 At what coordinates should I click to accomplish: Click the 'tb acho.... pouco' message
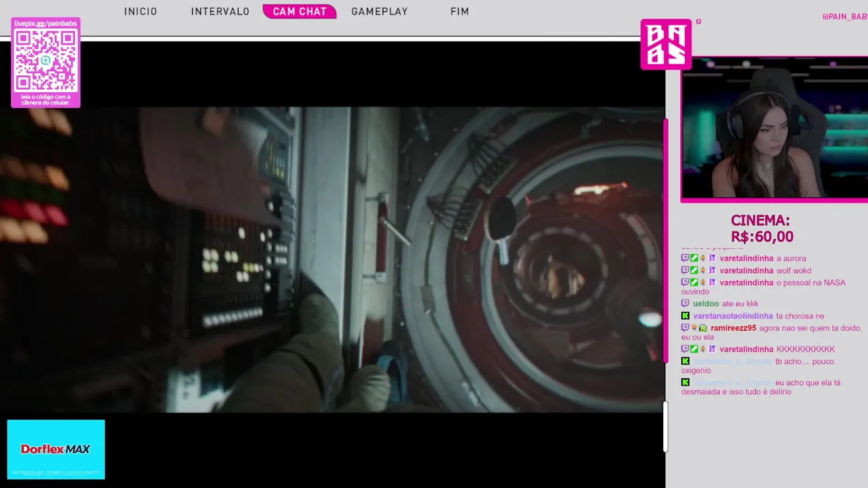(x=758, y=366)
